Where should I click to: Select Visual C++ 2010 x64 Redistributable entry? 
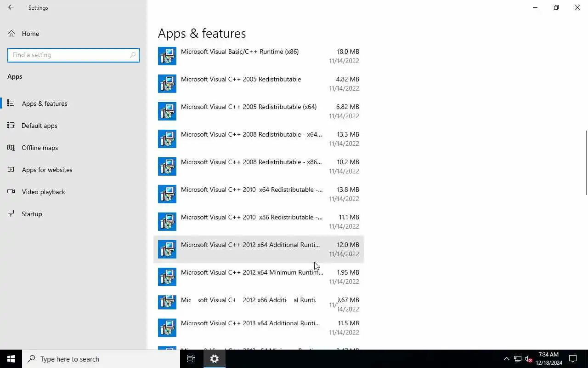(259, 194)
